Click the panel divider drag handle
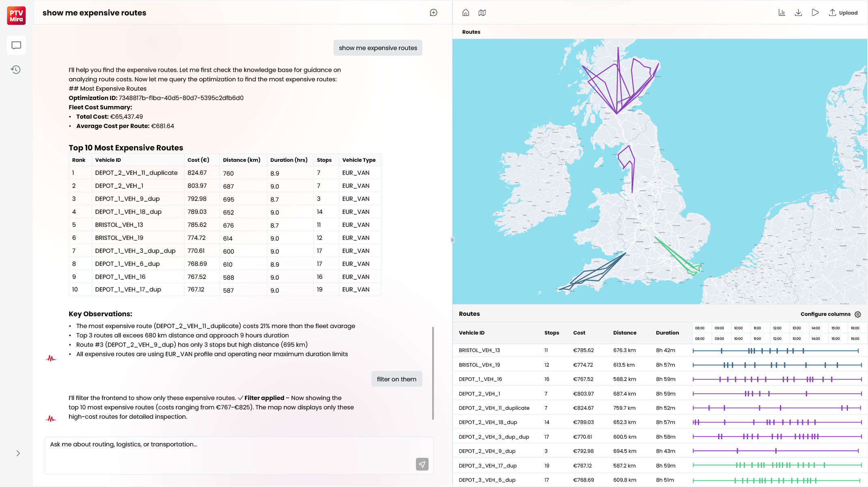The width and height of the screenshot is (868, 487). click(x=452, y=240)
